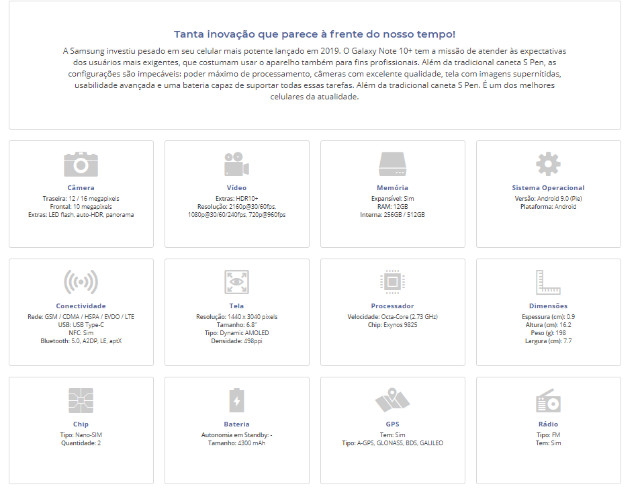Click 'Peso (g): 198' line
This screenshot has height=495, width=640.
[x=548, y=333]
